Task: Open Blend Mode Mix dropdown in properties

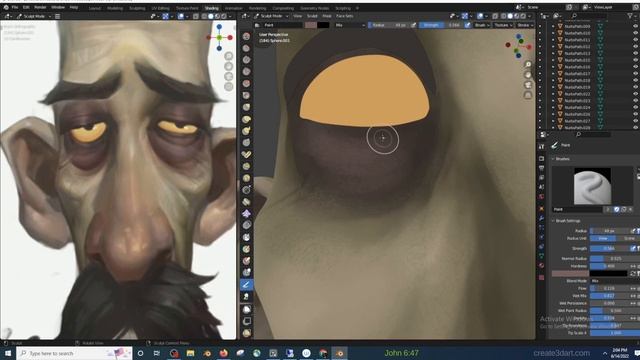Action: (615, 281)
